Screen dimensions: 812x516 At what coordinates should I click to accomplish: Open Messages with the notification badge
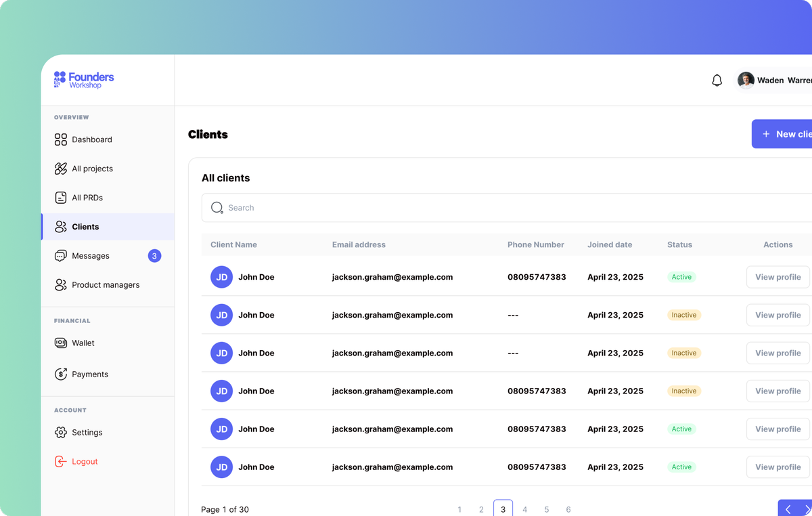coord(90,255)
